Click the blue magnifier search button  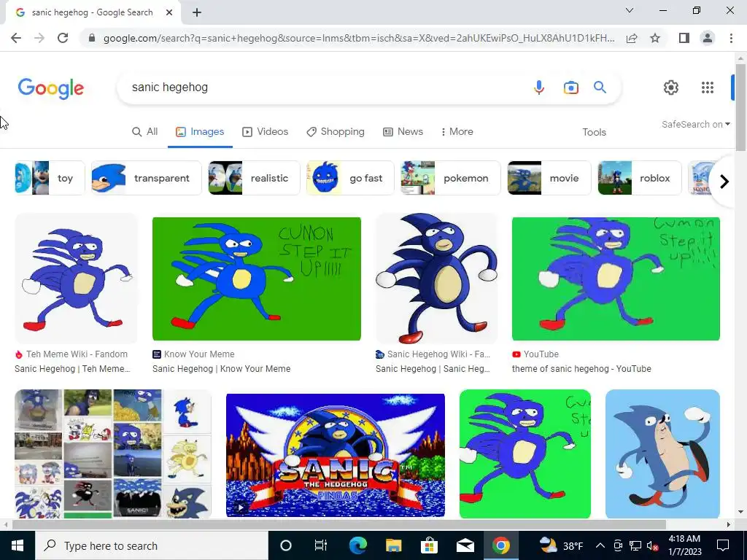[600, 87]
